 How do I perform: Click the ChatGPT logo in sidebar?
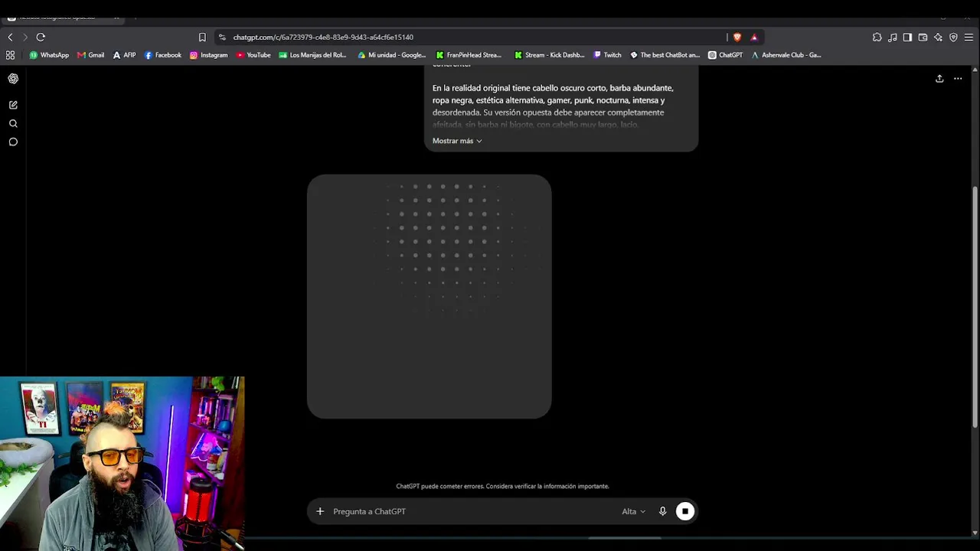[x=13, y=78]
